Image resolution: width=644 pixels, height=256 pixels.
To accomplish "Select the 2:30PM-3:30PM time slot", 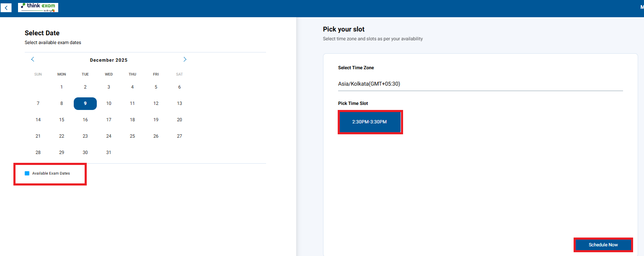I will pyautogui.click(x=370, y=122).
